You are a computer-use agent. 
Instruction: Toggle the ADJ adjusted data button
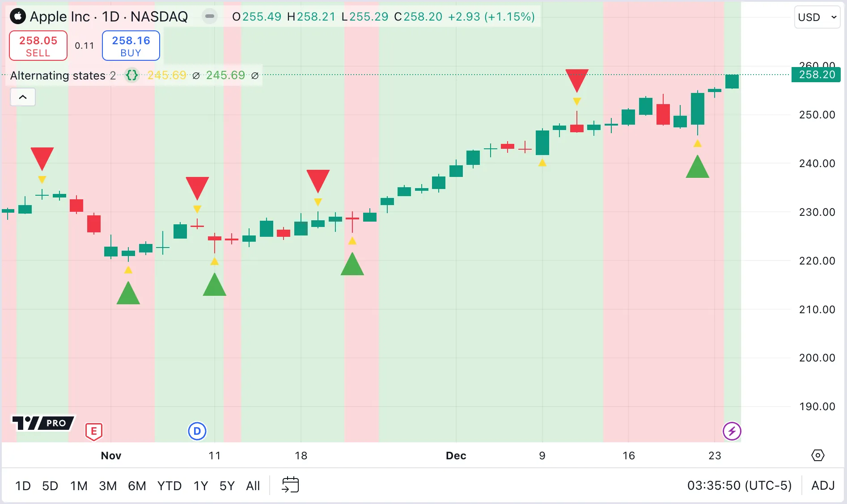(823, 486)
